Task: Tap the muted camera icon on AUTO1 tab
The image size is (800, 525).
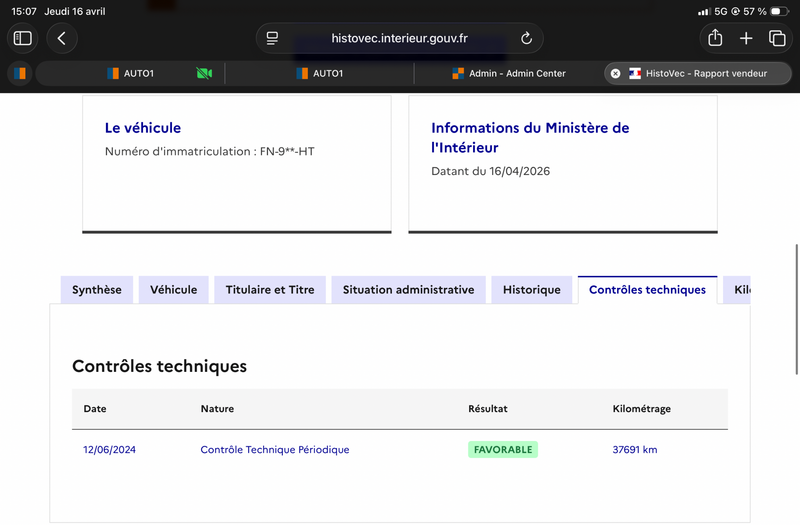Action: [x=204, y=73]
